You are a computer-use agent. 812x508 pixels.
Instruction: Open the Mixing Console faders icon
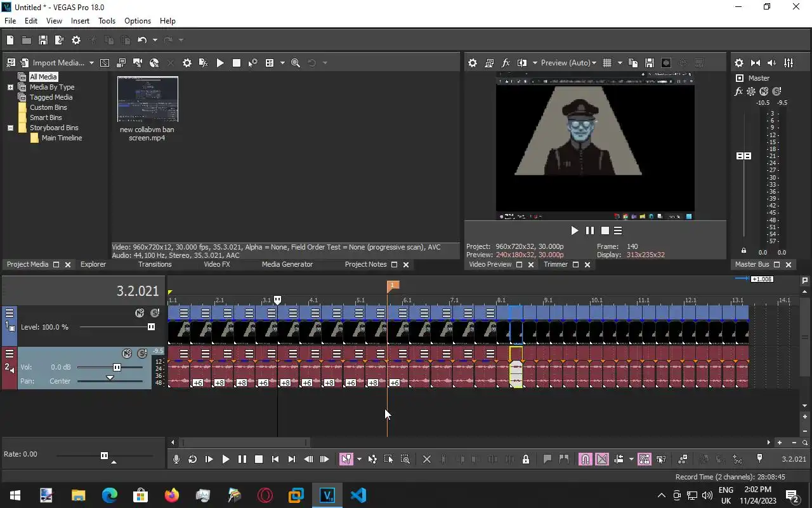tap(789, 63)
